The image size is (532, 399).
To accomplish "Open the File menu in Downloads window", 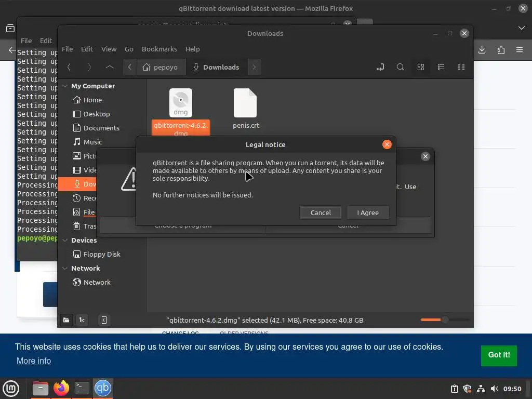I will pyautogui.click(x=67, y=49).
